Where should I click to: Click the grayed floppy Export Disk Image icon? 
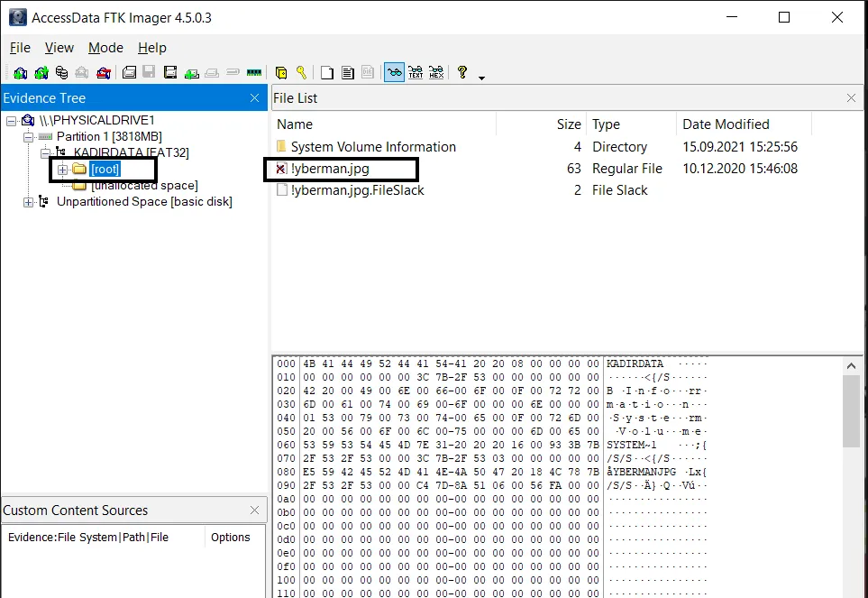[x=149, y=72]
